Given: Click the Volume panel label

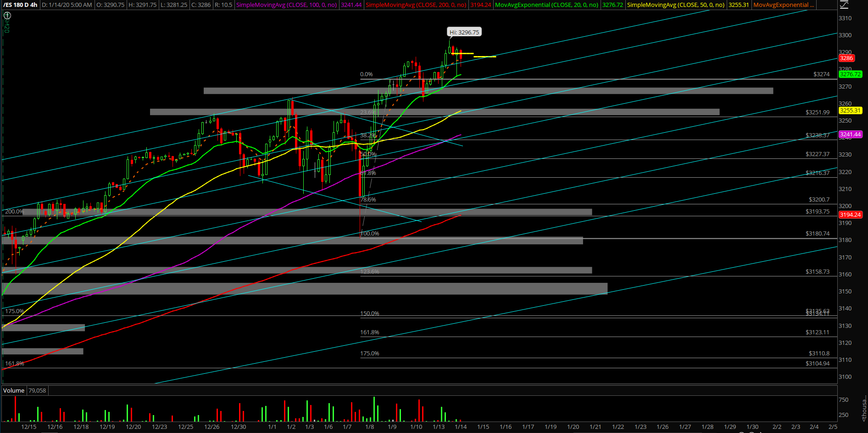Looking at the screenshot, I should pyautogui.click(x=14, y=391).
